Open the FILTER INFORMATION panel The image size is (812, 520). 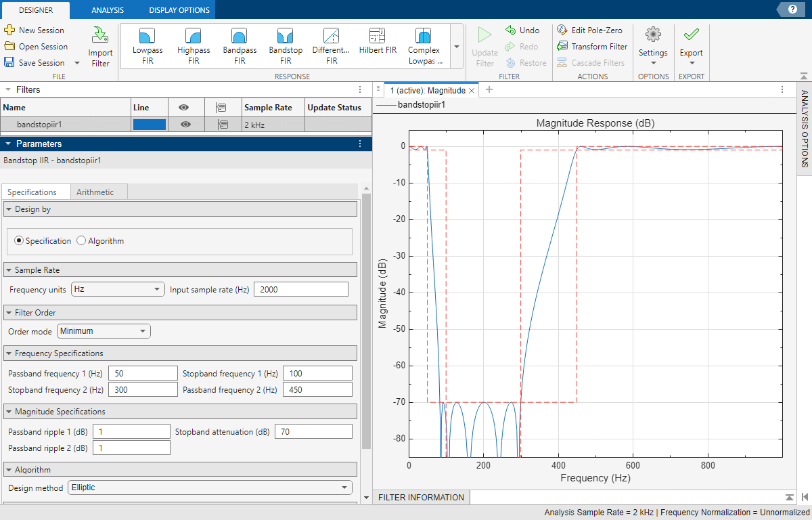click(x=420, y=496)
